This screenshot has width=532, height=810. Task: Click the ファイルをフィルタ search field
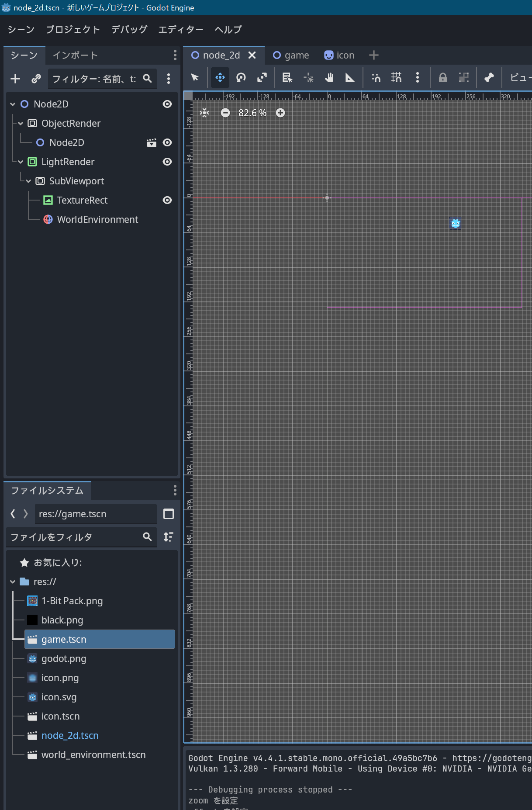(74, 537)
